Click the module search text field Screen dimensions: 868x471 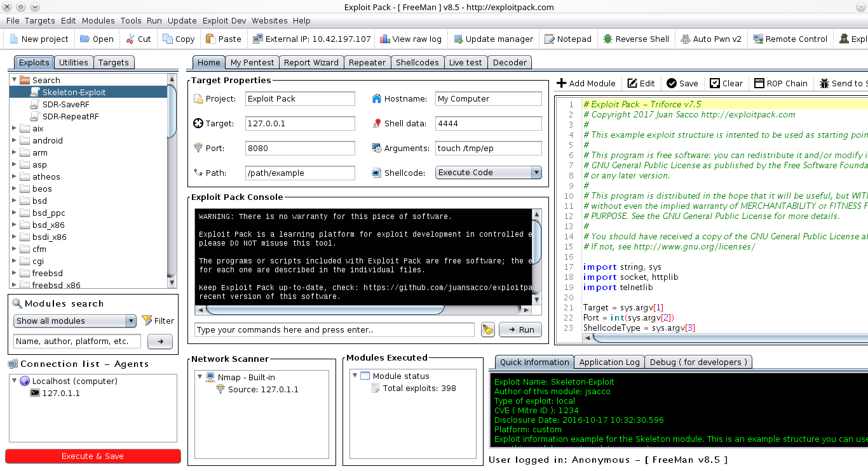77,342
